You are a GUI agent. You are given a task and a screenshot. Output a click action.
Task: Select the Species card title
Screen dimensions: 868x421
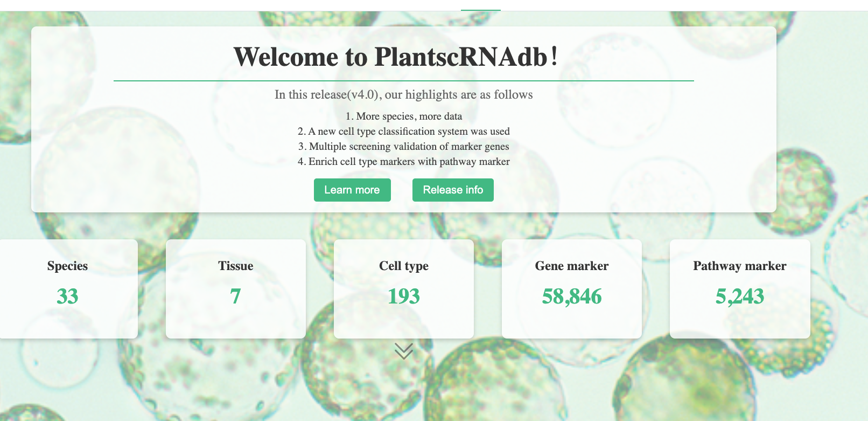coord(67,266)
